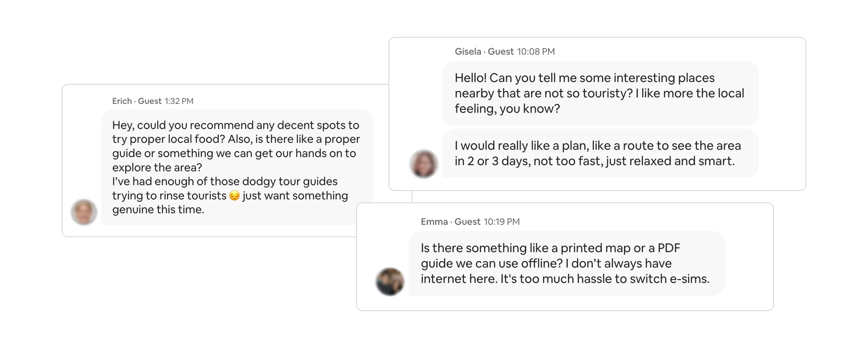Click the Guest label next to Gisela
This screenshot has height=348, width=868.
tap(501, 52)
